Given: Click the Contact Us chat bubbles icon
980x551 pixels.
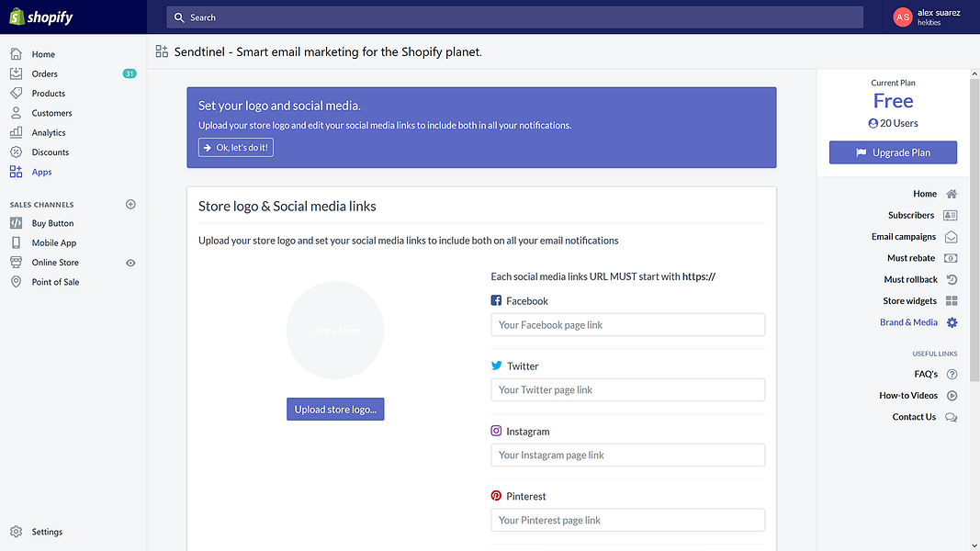Looking at the screenshot, I should [x=951, y=417].
